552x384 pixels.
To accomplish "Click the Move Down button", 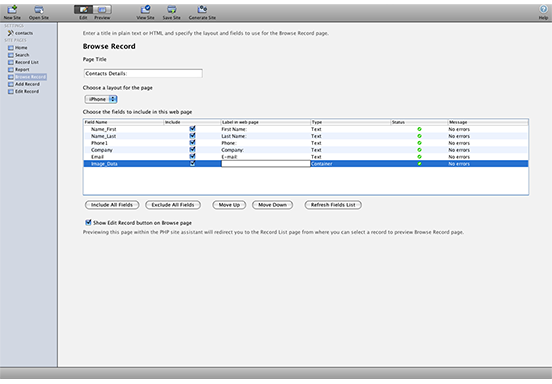I will click(272, 205).
